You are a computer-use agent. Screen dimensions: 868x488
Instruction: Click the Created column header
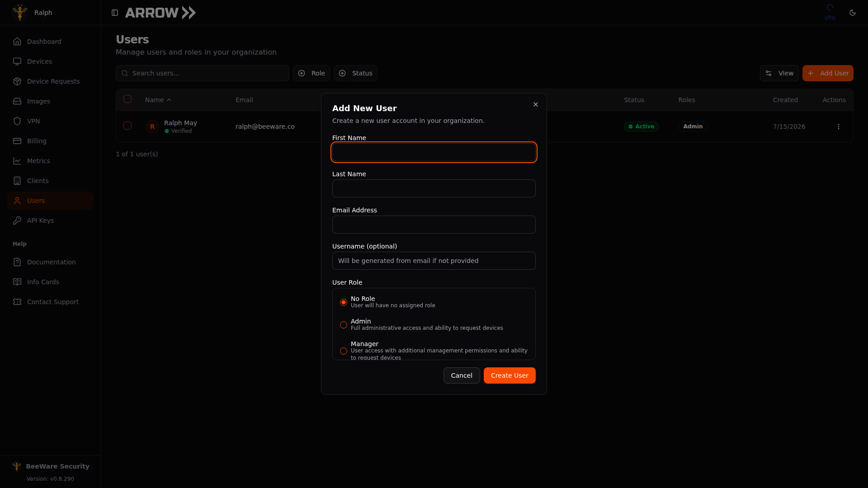[x=785, y=100]
